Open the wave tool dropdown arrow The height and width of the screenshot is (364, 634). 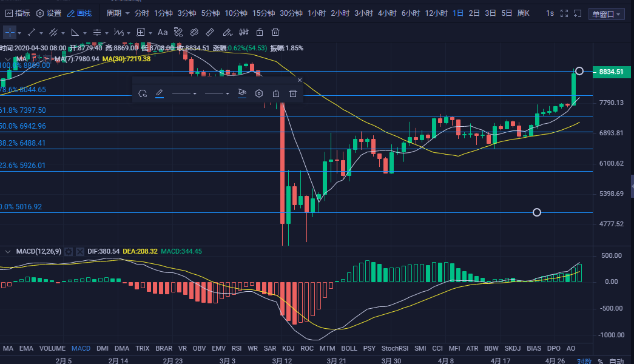(x=129, y=33)
